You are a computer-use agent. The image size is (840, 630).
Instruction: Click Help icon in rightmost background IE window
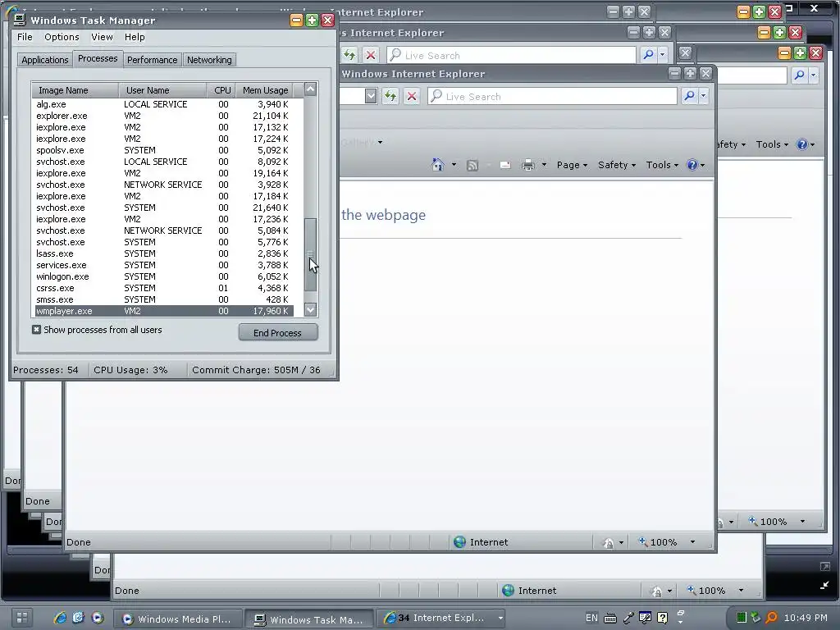coord(802,144)
